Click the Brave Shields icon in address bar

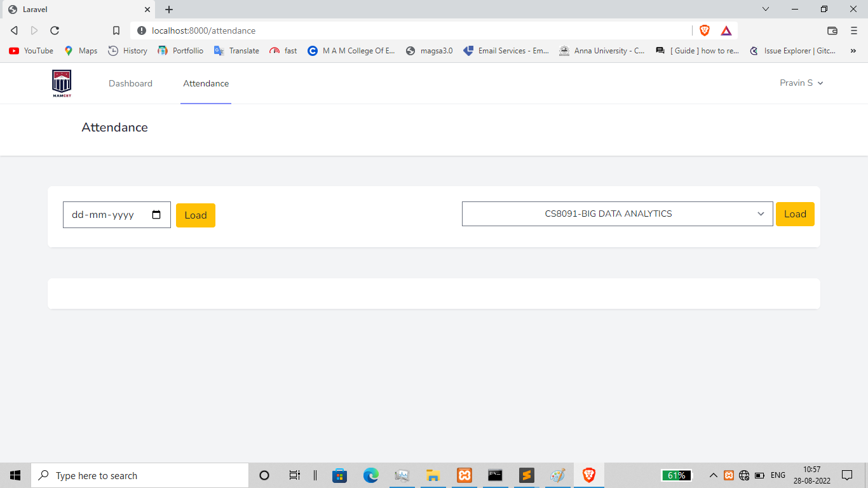(x=704, y=30)
